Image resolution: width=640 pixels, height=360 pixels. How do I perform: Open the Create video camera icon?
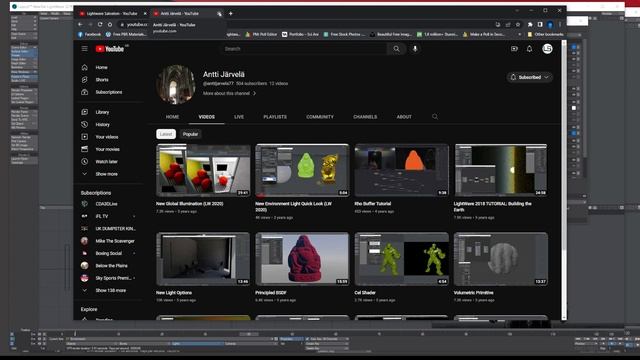[514, 49]
